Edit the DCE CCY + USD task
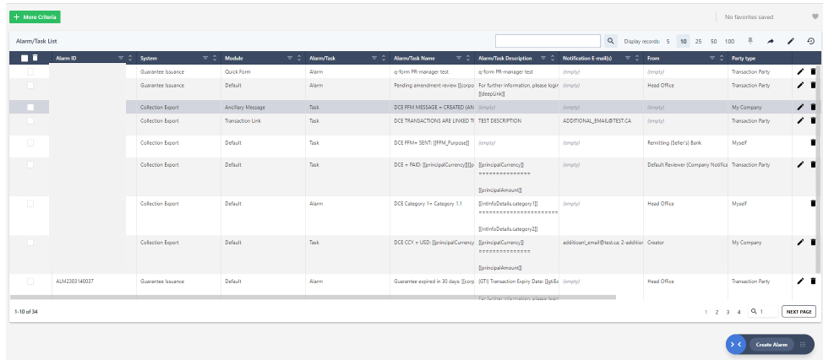 [x=801, y=242]
